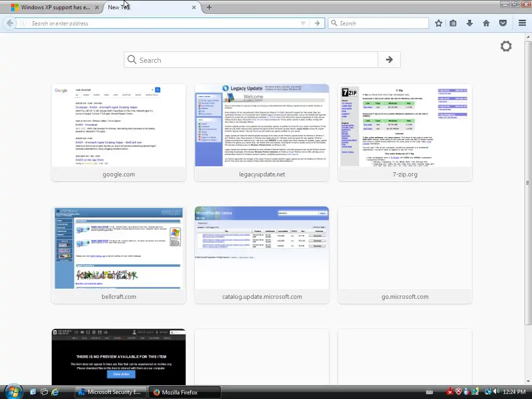This screenshot has height=399, width=532.
Task: Show site identity info icon in address bar
Action: pos(23,23)
